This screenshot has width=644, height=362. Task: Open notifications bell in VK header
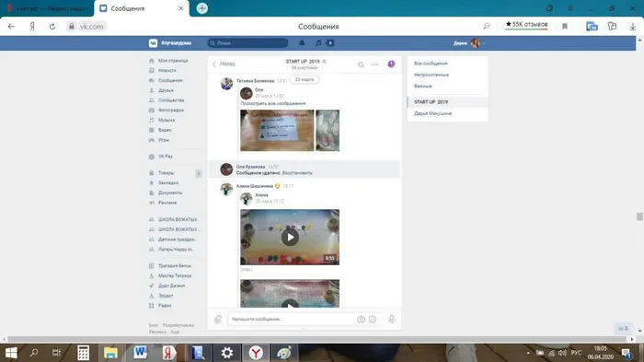click(x=302, y=42)
